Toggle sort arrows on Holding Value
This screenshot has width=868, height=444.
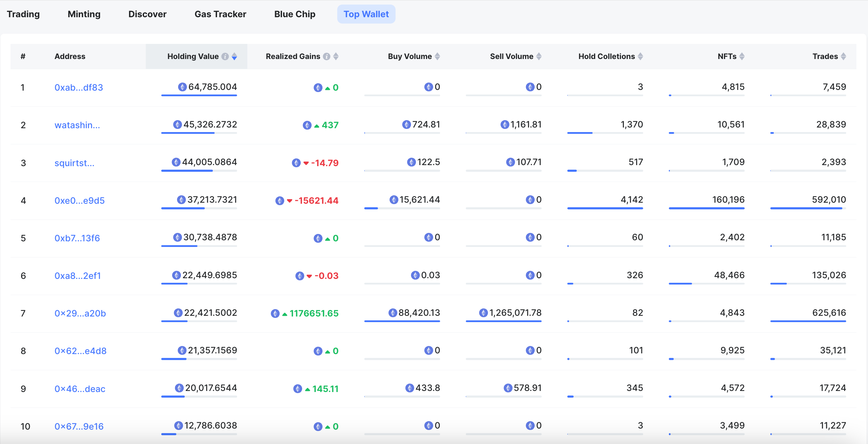pos(234,57)
